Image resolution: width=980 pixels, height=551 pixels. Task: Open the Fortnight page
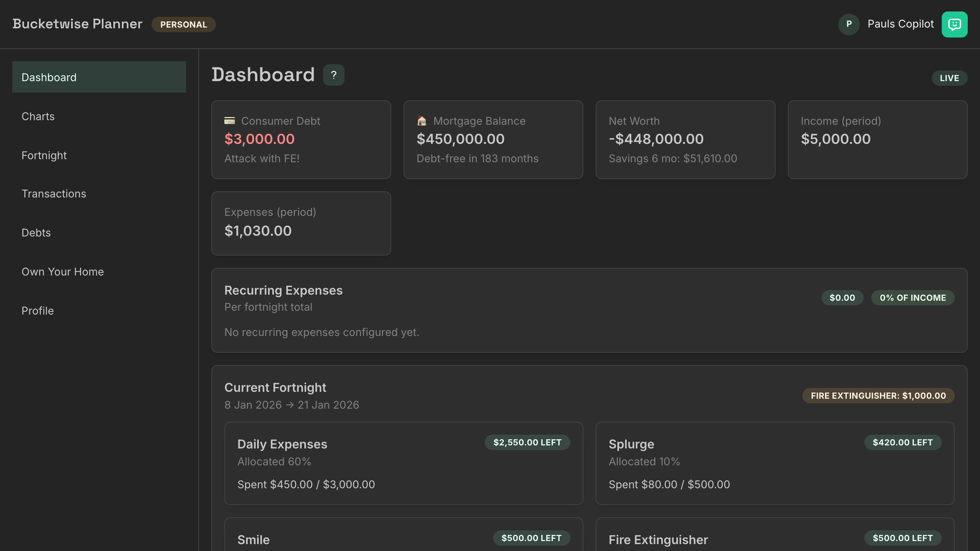point(99,155)
